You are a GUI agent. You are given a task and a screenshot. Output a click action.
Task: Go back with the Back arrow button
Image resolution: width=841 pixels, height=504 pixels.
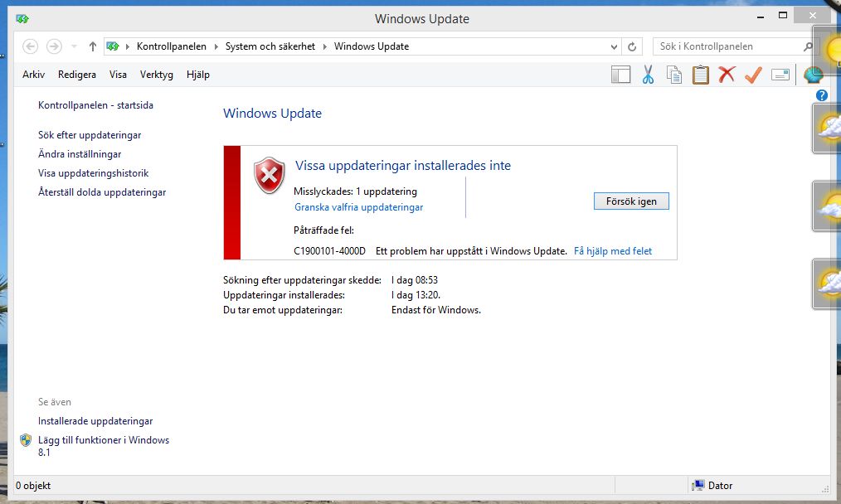click(x=31, y=46)
